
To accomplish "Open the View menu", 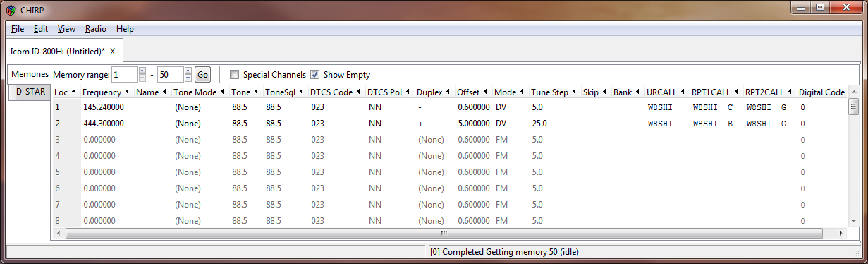I will click(66, 29).
